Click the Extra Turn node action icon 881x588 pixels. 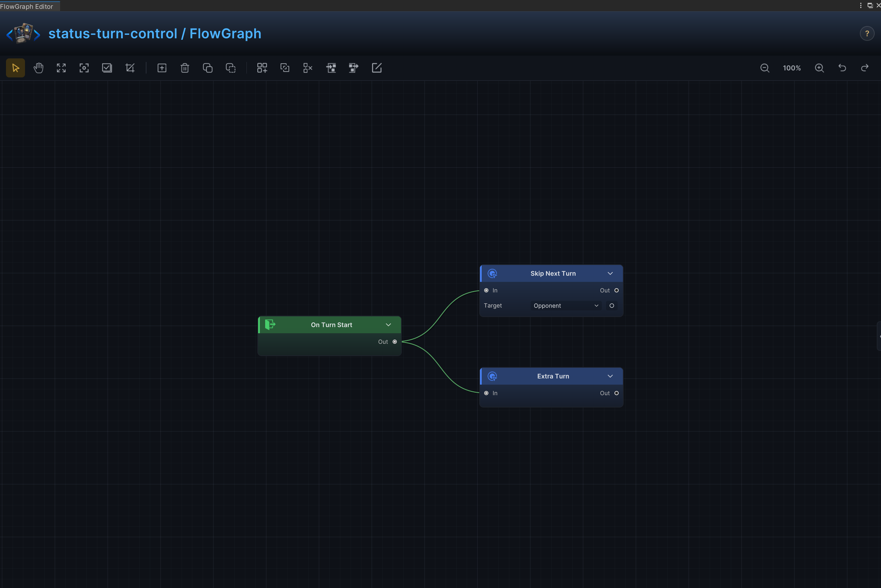[492, 376]
